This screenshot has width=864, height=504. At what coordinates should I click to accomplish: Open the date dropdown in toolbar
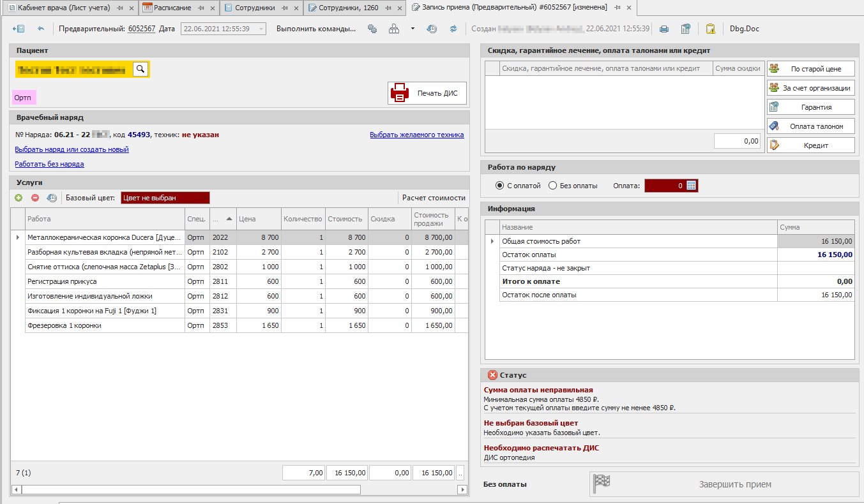tap(261, 29)
